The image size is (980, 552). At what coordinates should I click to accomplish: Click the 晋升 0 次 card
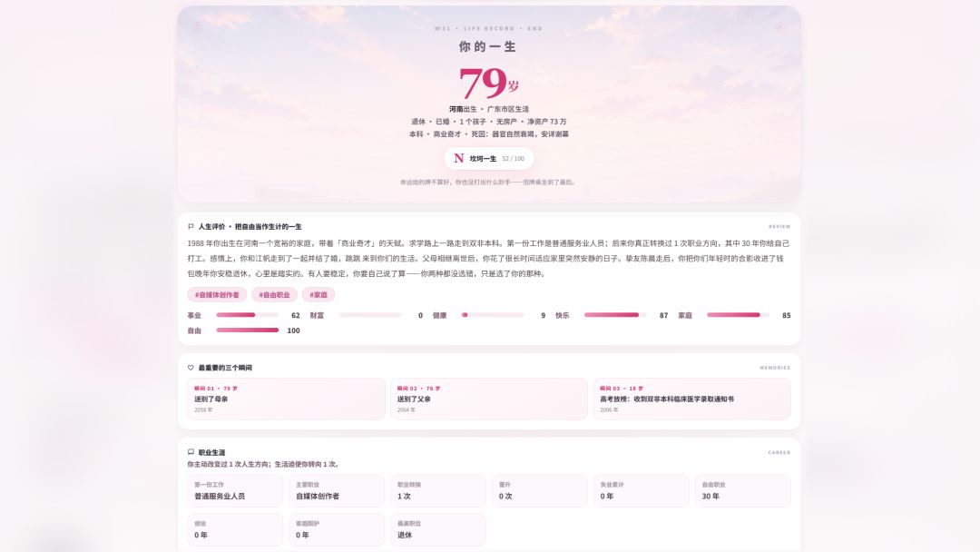click(539, 490)
